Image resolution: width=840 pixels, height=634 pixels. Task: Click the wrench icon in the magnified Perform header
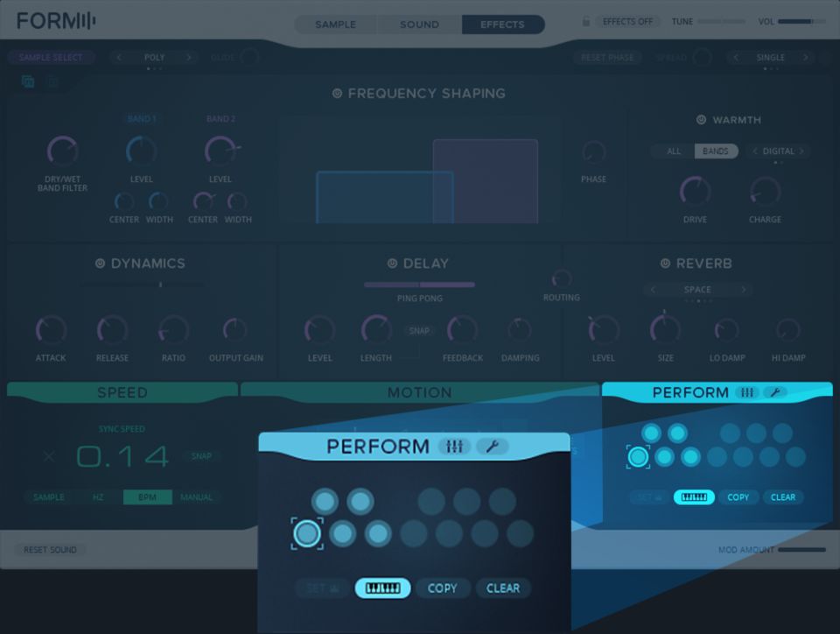point(492,447)
